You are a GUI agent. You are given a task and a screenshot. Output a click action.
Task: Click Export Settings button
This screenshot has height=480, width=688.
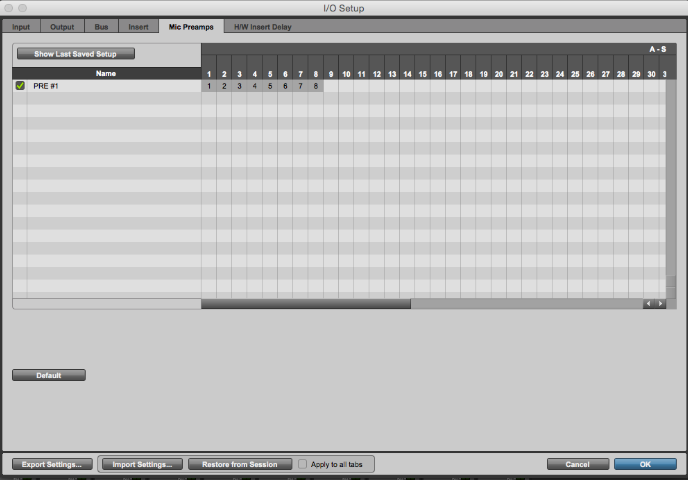tap(53, 464)
